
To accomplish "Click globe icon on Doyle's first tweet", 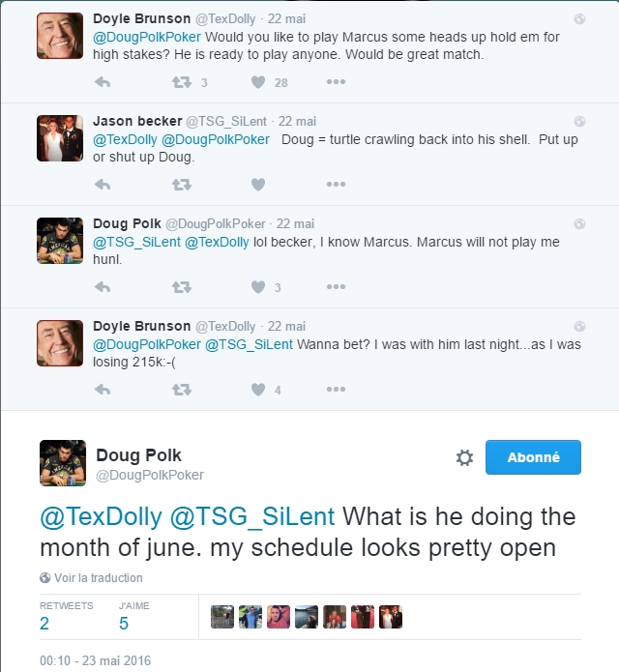I will click(x=579, y=18).
